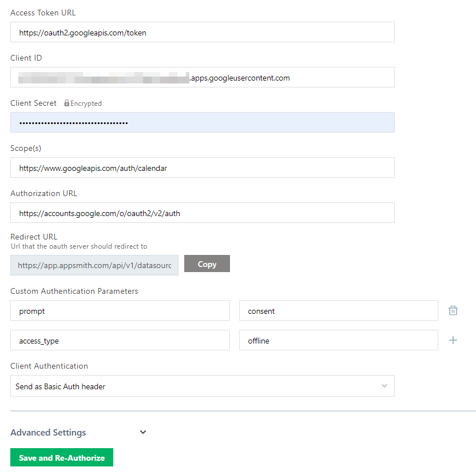The width and height of the screenshot is (476, 475).
Task: Click the Client Authentication dropdown arrow
Action: (384, 386)
